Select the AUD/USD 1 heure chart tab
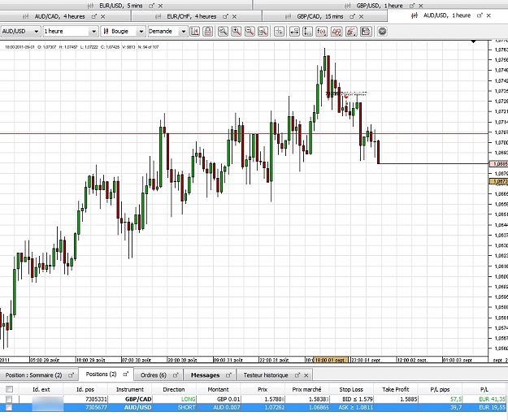 [x=447, y=15]
